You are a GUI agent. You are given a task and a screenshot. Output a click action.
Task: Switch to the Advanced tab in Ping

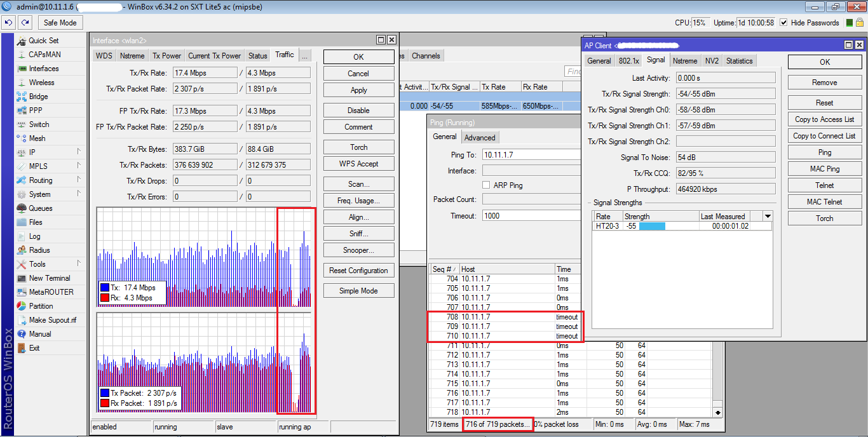[x=480, y=137]
